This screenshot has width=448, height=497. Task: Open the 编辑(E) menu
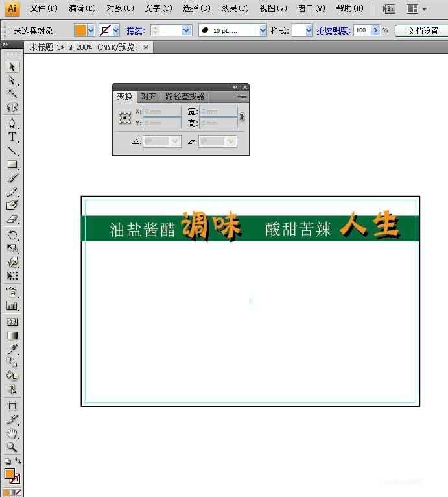click(82, 8)
